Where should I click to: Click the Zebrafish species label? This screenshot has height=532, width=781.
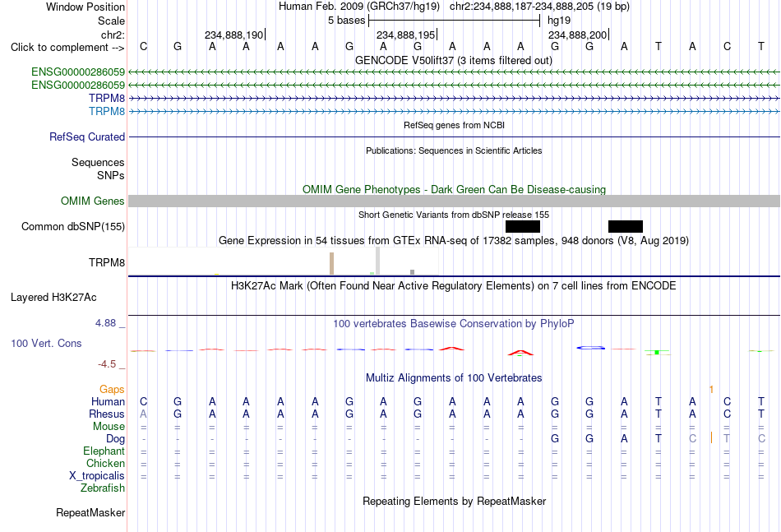[x=103, y=488]
